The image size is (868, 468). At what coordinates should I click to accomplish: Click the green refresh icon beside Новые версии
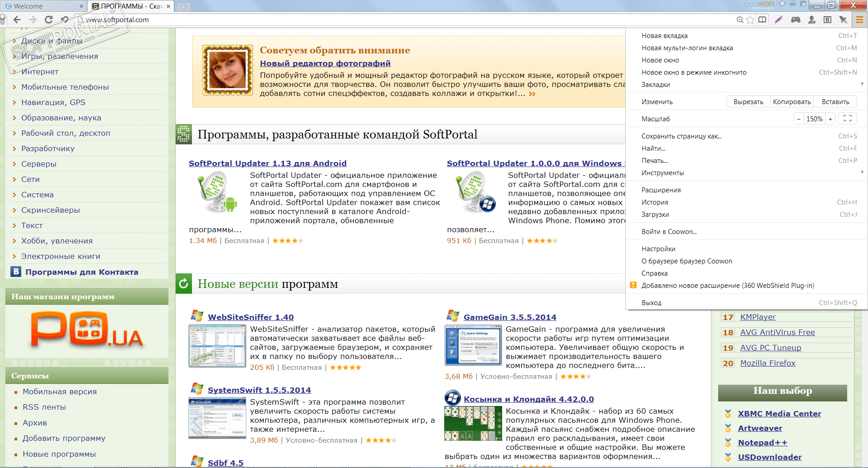[183, 284]
